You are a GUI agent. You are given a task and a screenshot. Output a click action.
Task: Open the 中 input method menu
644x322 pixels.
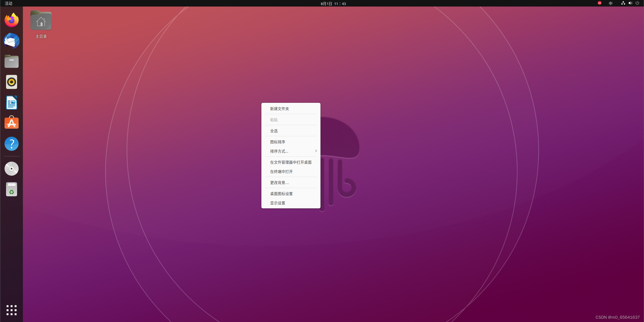coord(611,3)
